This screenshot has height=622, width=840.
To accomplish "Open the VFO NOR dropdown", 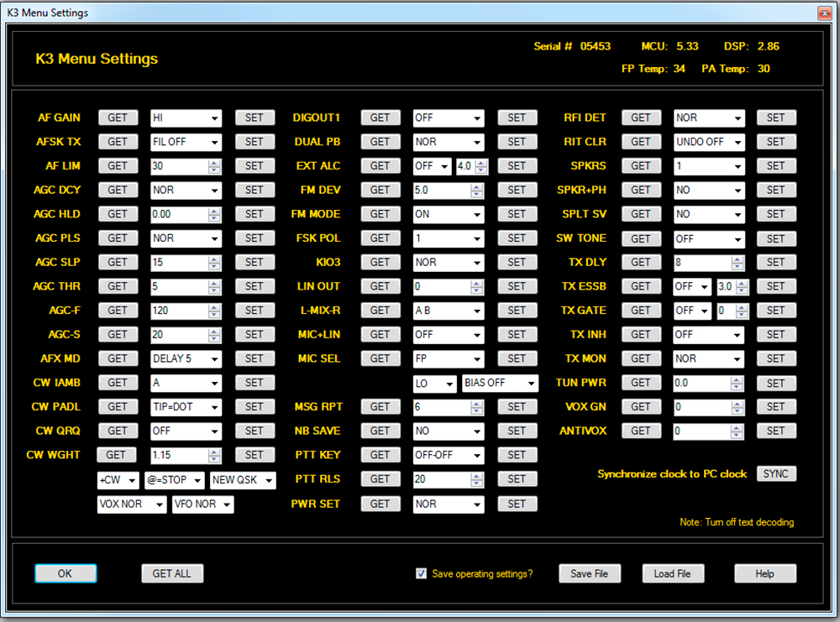I will (203, 504).
